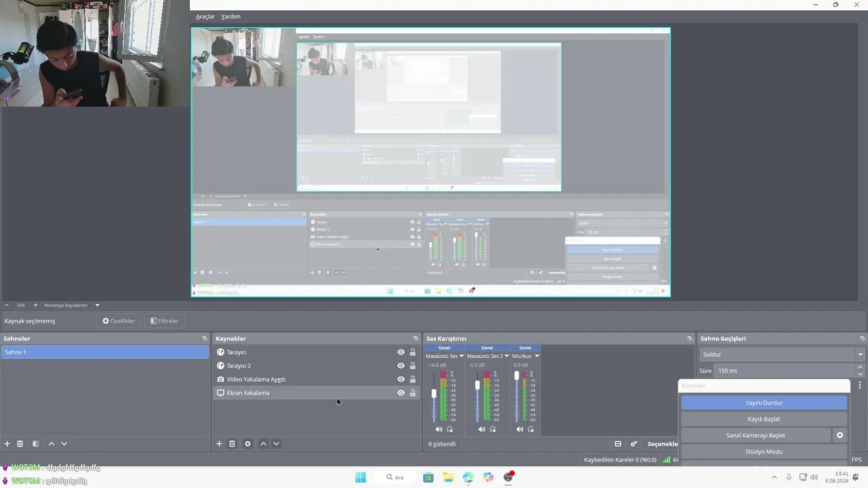The width and height of the screenshot is (868, 488).
Task: Adjust Masaüstü Ses volume slider
Action: (434, 393)
